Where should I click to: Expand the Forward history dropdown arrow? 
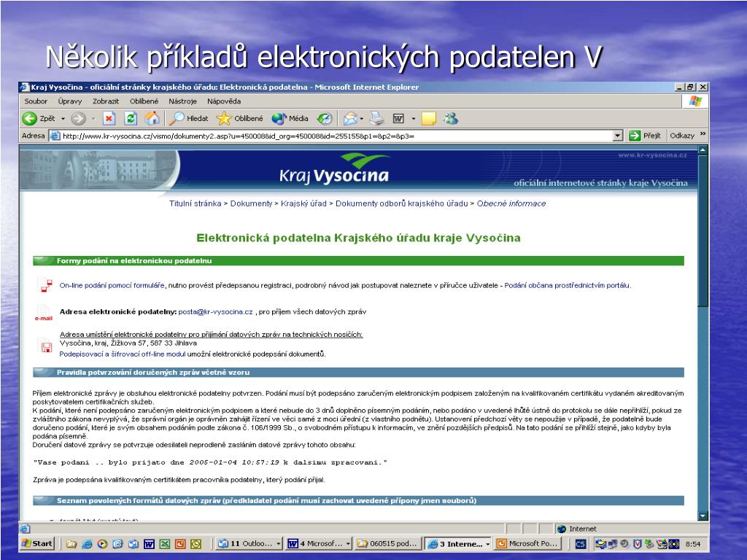(x=93, y=119)
